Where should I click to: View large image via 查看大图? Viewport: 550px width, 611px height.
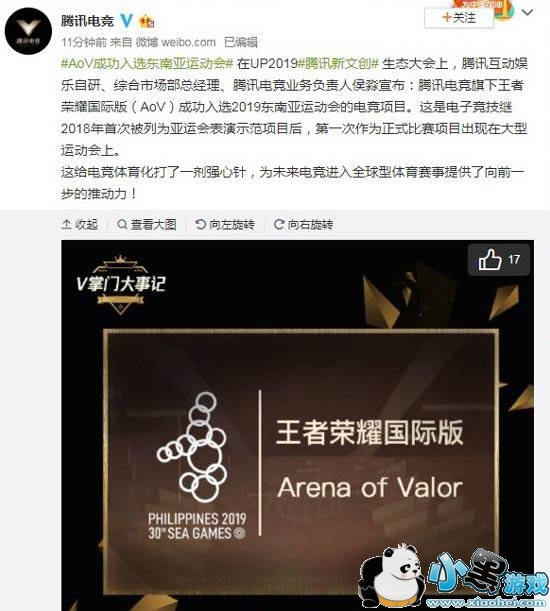[x=147, y=224]
